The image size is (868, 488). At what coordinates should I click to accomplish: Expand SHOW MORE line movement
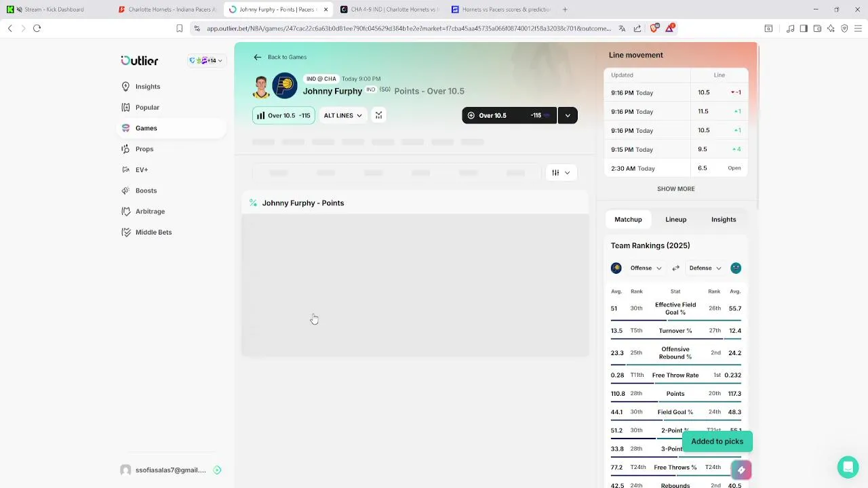point(675,188)
